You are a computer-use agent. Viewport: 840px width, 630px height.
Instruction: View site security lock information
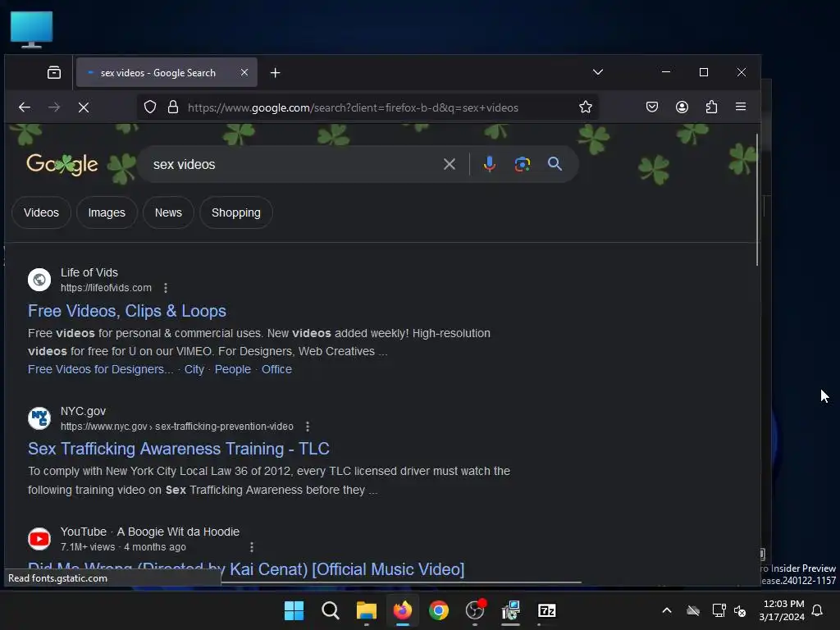click(172, 107)
